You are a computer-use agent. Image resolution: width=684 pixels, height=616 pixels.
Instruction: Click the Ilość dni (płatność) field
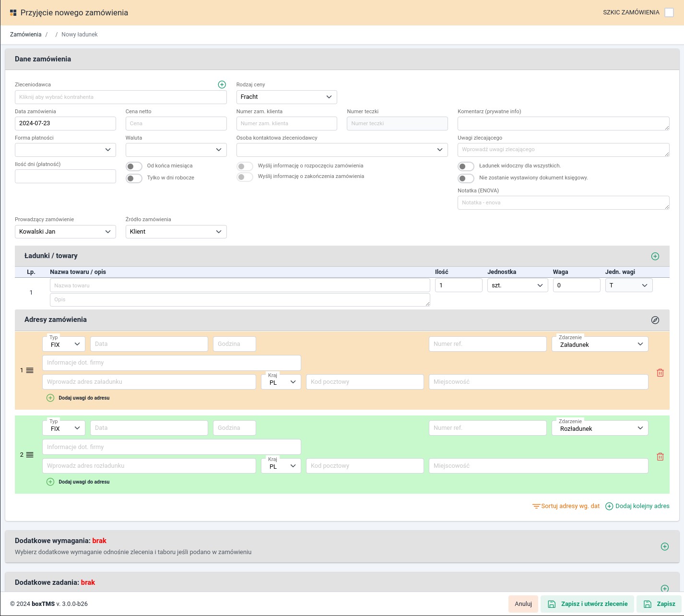pos(65,176)
